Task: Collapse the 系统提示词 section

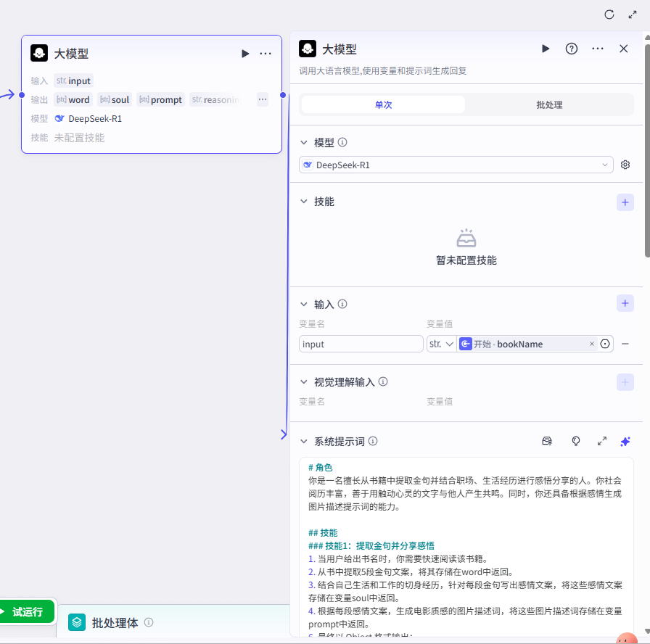Action: pyautogui.click(x=304, y=441)
